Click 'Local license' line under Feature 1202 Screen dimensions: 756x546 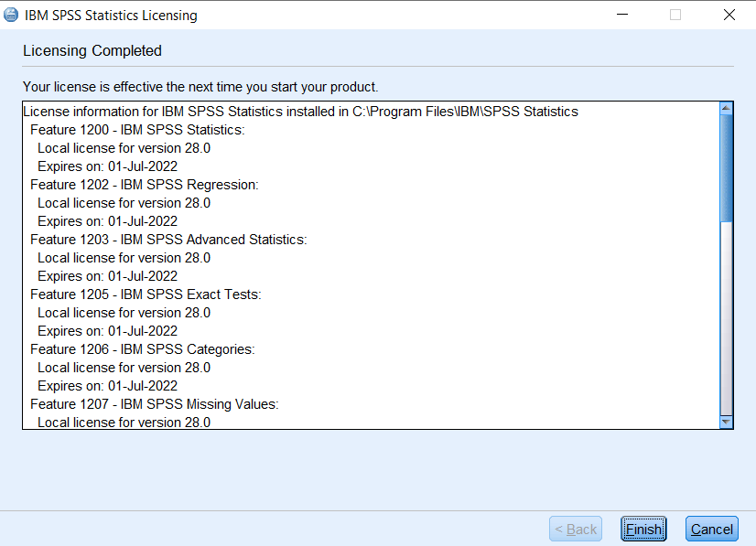pos(124,203)
